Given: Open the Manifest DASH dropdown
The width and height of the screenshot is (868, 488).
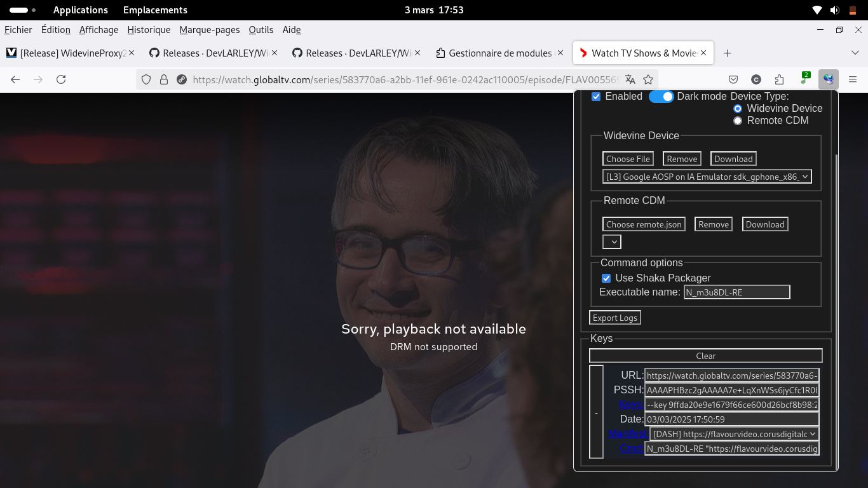Looking at the screenshot, I should coord(734,434).
